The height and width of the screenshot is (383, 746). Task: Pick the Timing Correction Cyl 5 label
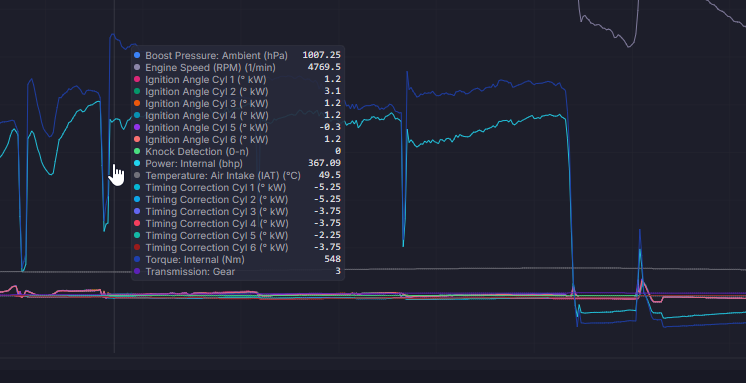[x=217, y=236]
